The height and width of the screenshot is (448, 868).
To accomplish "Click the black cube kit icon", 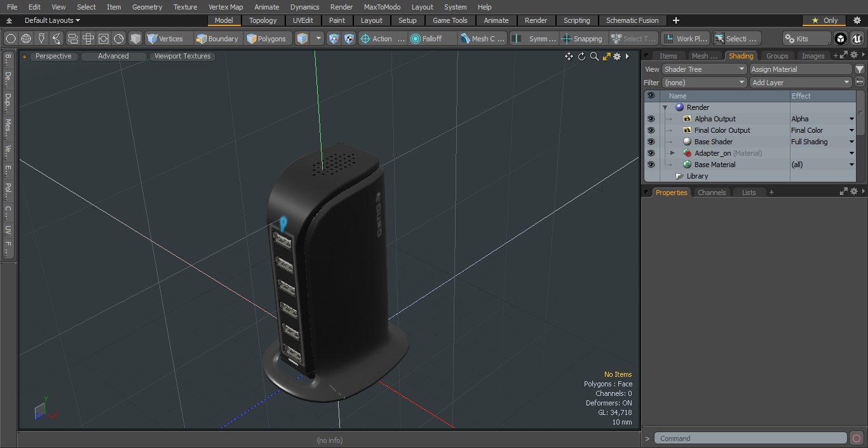I will point(841,39).
